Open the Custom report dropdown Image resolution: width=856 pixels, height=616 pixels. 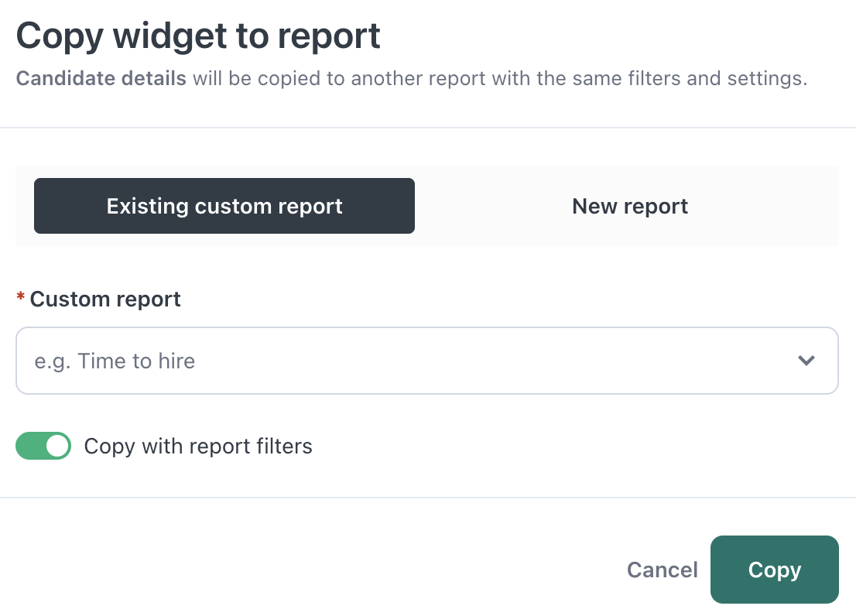(x=426, y=361)
